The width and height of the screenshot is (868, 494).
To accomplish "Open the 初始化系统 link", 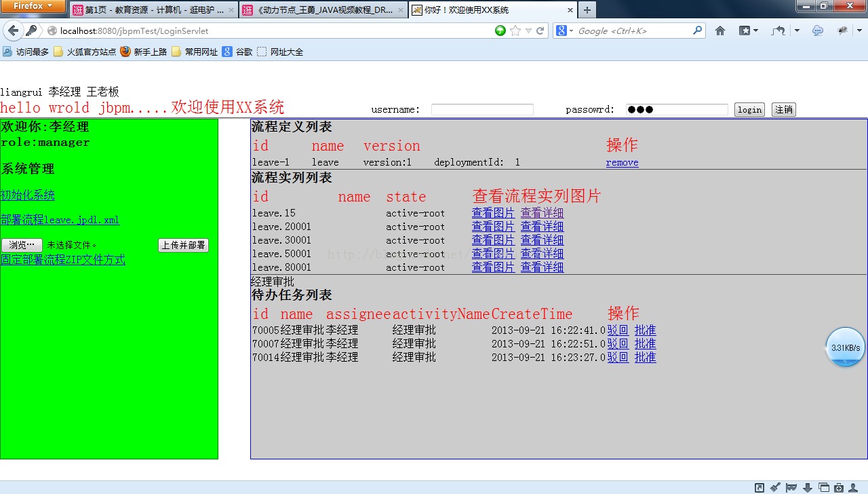I will [x=28, y=195].
